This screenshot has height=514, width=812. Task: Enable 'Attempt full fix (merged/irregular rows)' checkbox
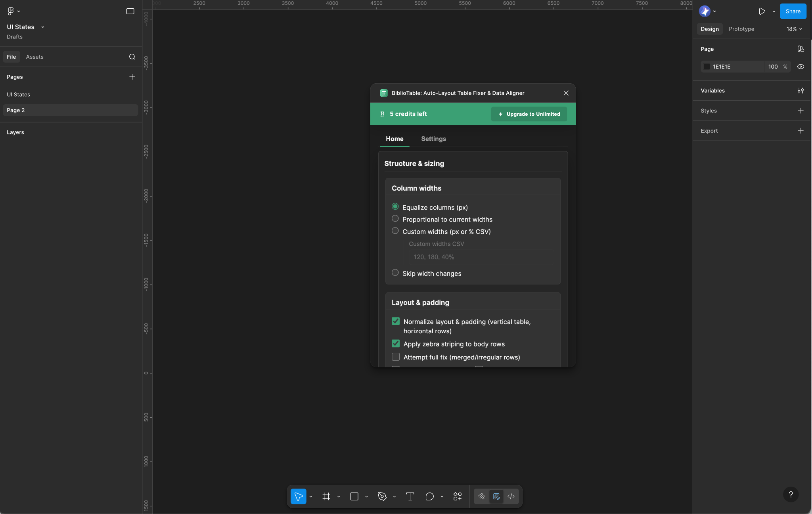coord(395,356)
